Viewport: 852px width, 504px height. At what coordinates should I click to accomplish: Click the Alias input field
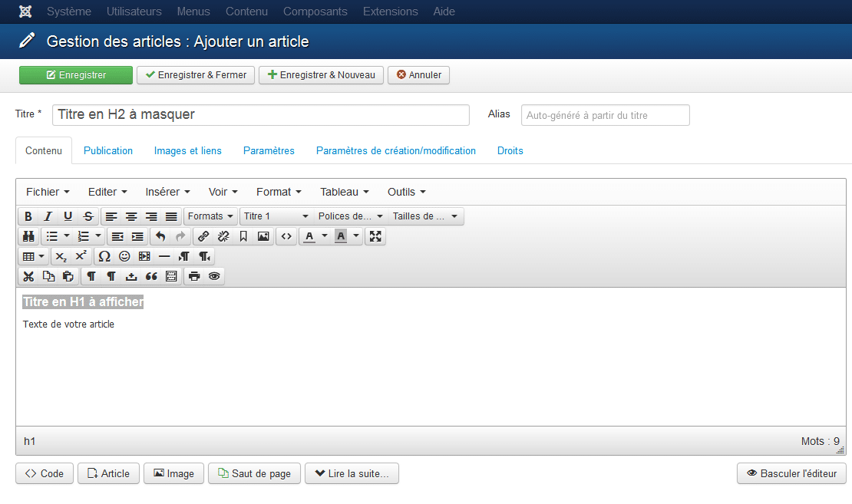click(x=605, y=115)
